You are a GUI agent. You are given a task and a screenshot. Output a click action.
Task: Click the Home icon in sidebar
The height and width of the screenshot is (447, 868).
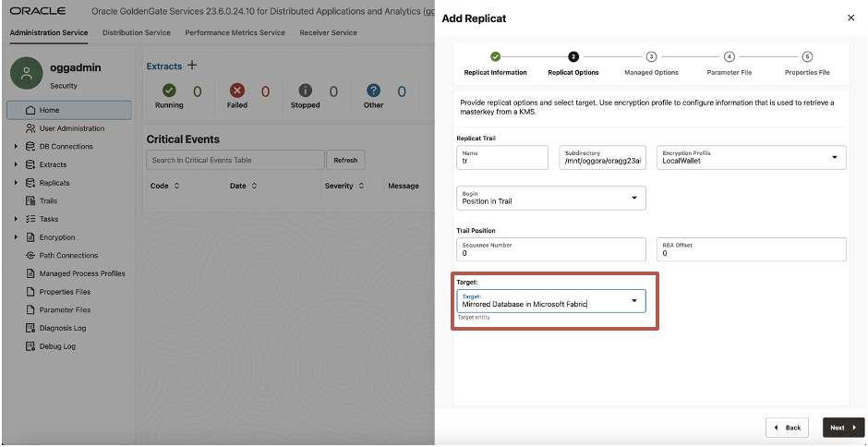[x=30, y=111]
